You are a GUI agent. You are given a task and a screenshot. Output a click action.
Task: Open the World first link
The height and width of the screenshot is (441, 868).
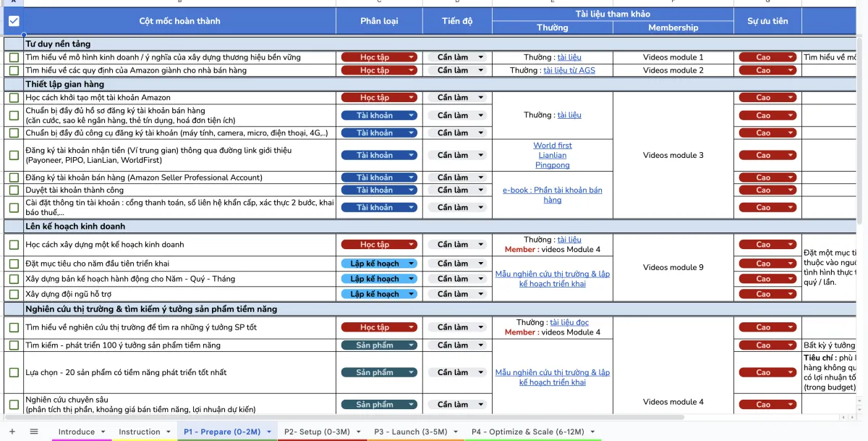[553, 146]
